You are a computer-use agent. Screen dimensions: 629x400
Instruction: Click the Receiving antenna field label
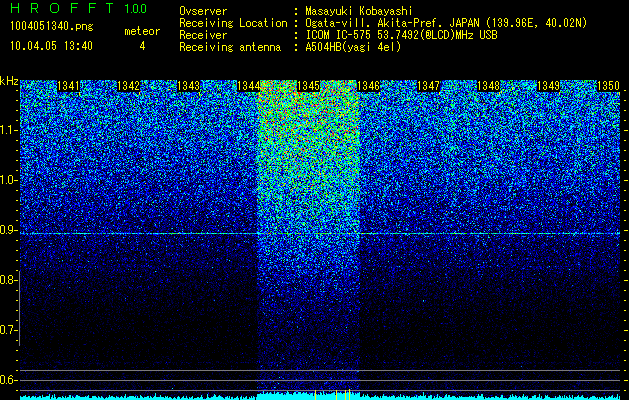230,47
